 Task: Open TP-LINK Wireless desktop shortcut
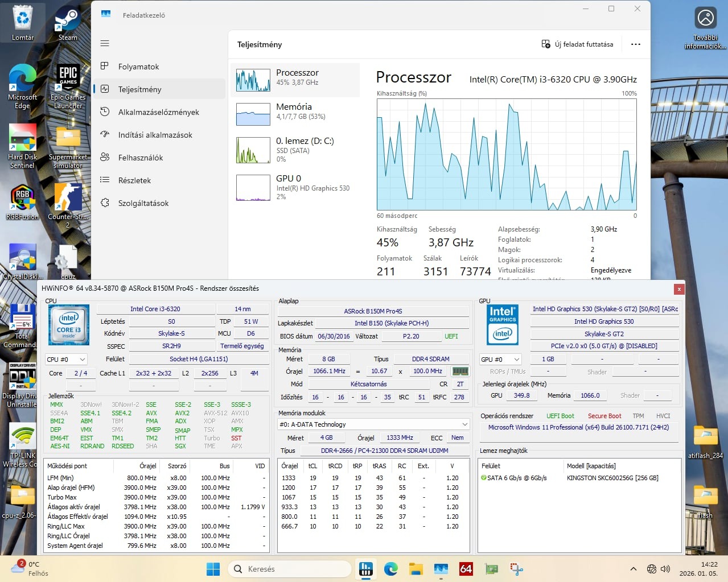22,445
